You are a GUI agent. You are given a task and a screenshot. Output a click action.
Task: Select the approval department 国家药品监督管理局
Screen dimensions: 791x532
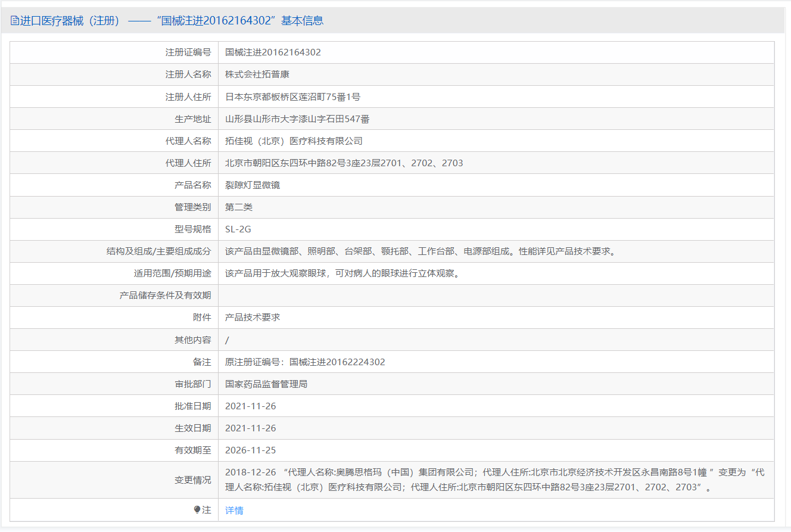pos(266,384)
